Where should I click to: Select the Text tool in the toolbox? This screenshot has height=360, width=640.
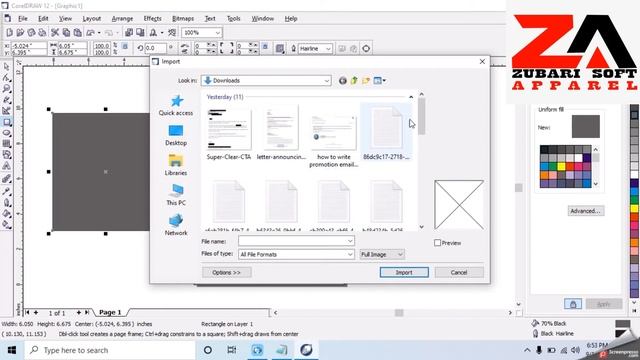7,166
